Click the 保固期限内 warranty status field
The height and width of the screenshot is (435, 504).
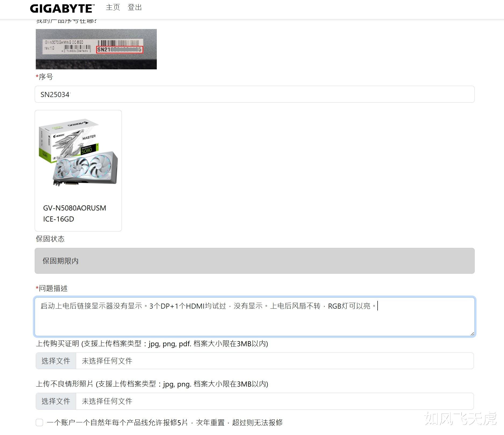254,261
